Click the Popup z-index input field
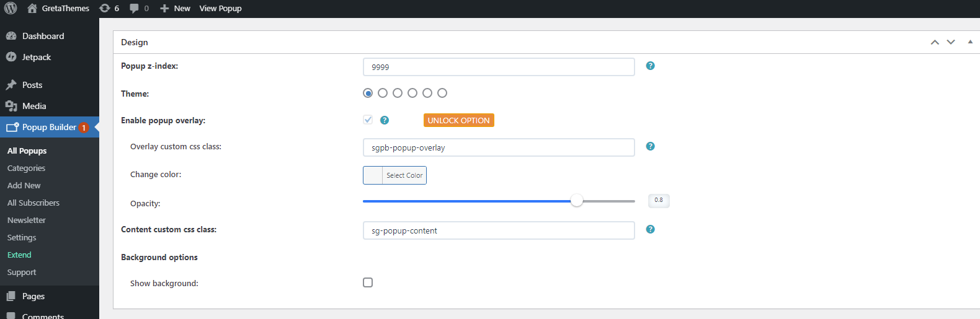This screenshot has width=980, height=319. 498,67
